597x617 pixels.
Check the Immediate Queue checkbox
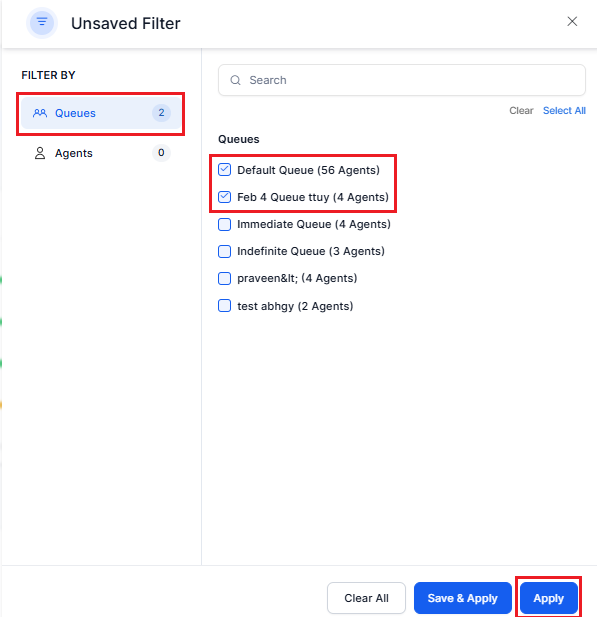(x=224, y=224)
